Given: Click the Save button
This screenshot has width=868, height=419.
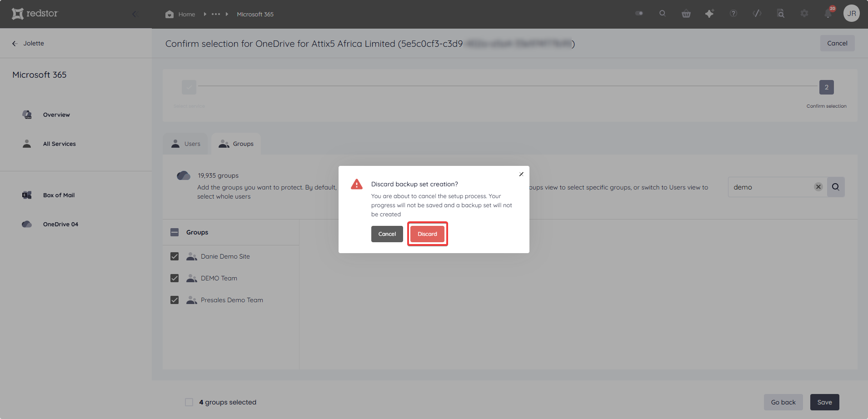Looking at the screenshot, I should click(824, 402).
